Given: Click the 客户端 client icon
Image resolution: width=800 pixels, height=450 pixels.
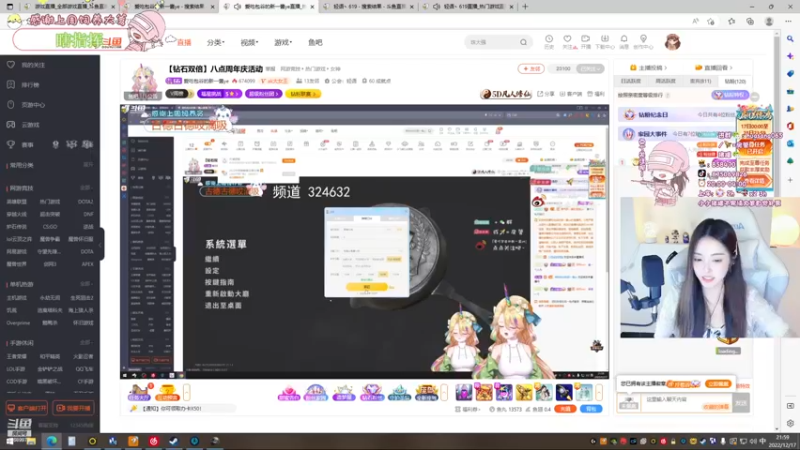Looking at the screenshot, I should (570, 94).
